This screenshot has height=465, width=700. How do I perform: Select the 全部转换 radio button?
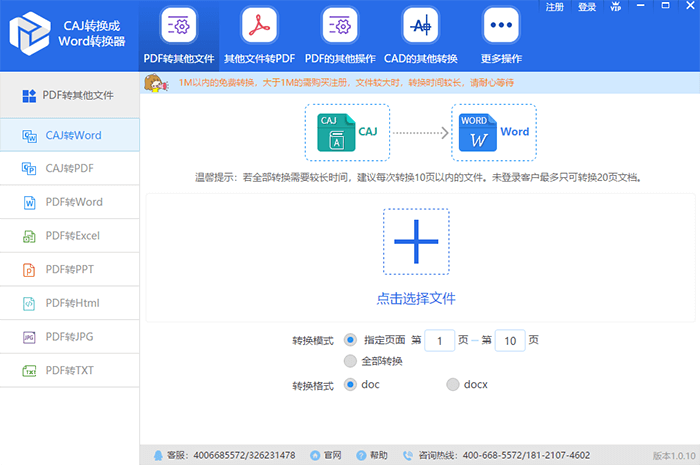coord(350,360)
